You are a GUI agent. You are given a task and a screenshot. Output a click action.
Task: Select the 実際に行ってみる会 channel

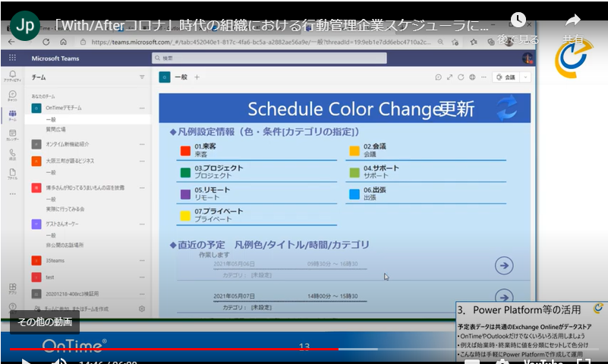65,209
